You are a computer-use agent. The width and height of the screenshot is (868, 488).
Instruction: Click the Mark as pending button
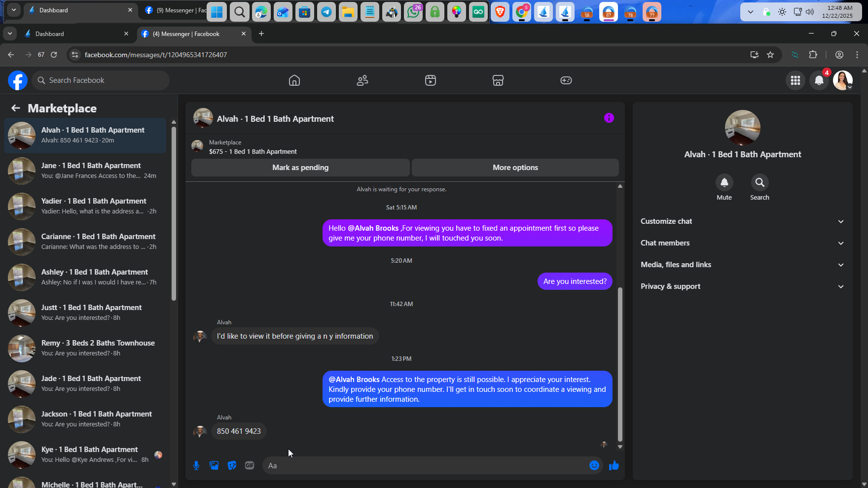coord(300,168)
